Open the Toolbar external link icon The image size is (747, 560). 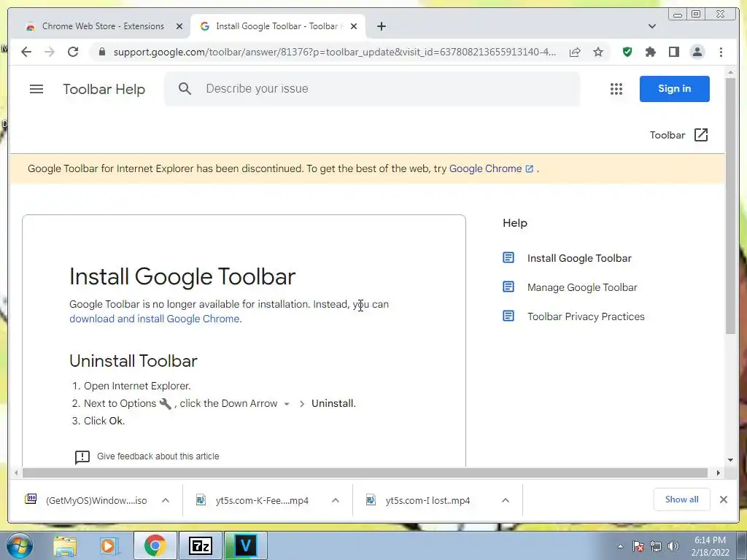(x=701, y=135)
